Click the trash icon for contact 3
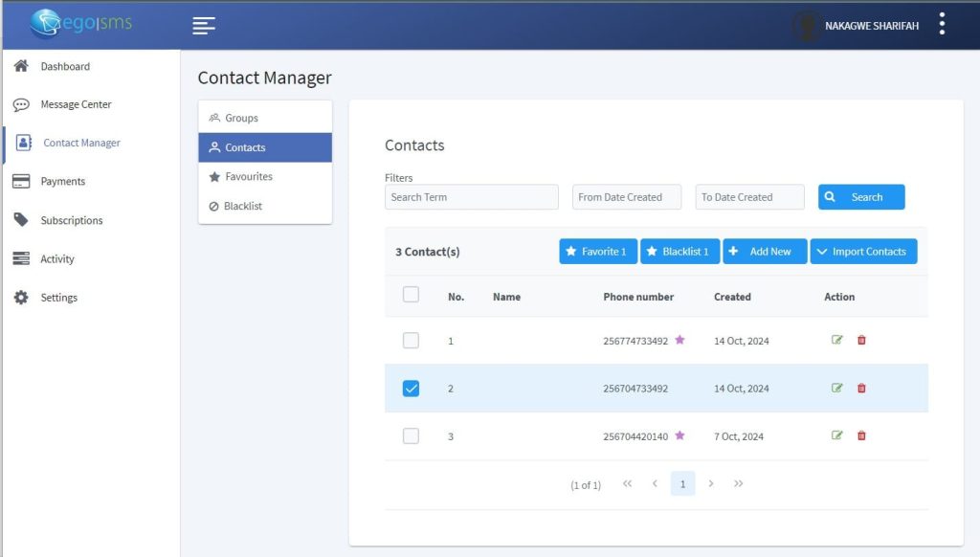Image resolution: width=980 pixels, height=557 pixels. [861, 436]
